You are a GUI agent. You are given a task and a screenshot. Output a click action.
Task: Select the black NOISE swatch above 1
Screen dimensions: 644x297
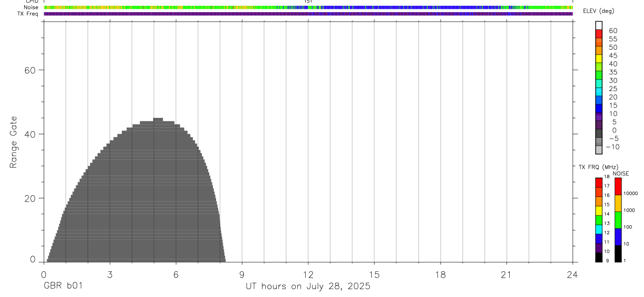point(618,254)
